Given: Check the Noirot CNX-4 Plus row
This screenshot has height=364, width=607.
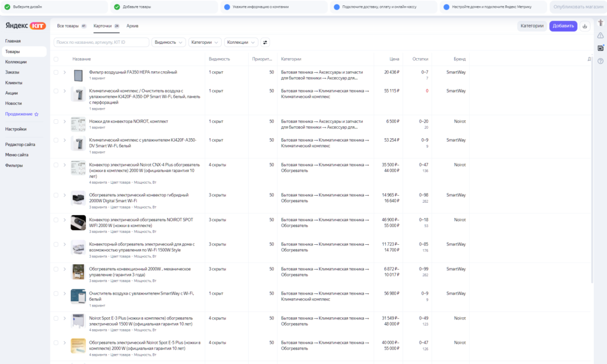Looking at the screenshot, I should (x=56, y=165).
